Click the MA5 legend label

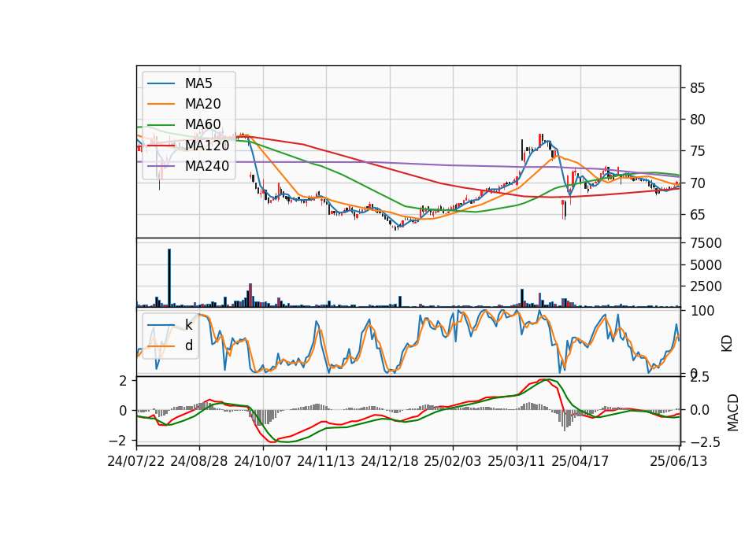pos(198,83)
